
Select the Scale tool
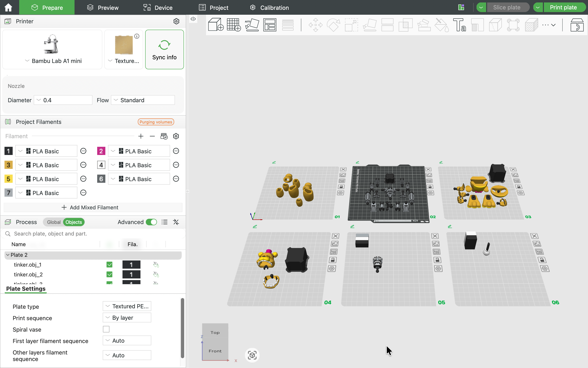(351, 25)
